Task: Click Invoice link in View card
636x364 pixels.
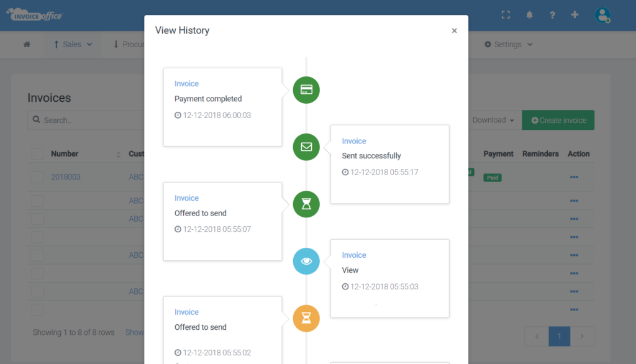Action: click(x=354, y=255)
